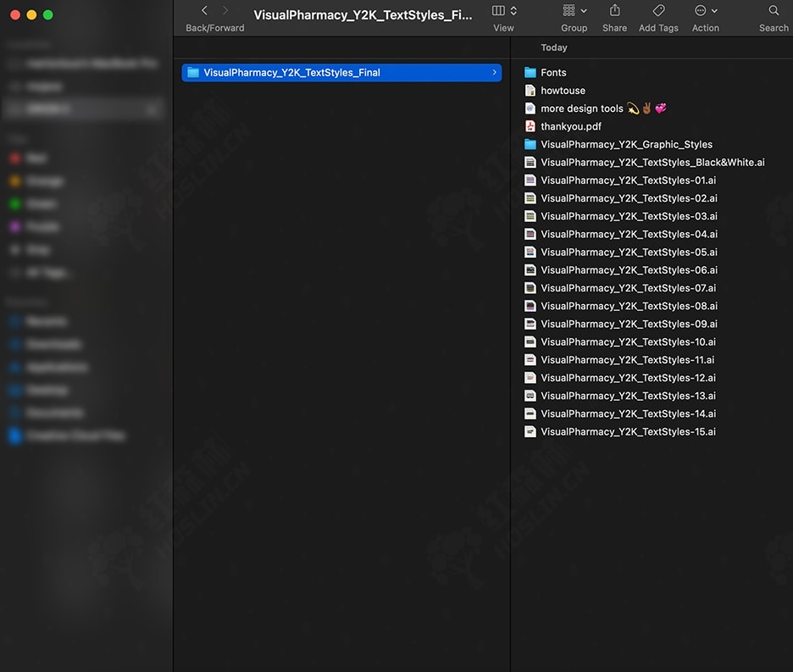Expand chevron on VisualPharmacy_Y2K_TextStyles_Final row
This screenshot has height=672, width=793.
[x=494, y=72]
